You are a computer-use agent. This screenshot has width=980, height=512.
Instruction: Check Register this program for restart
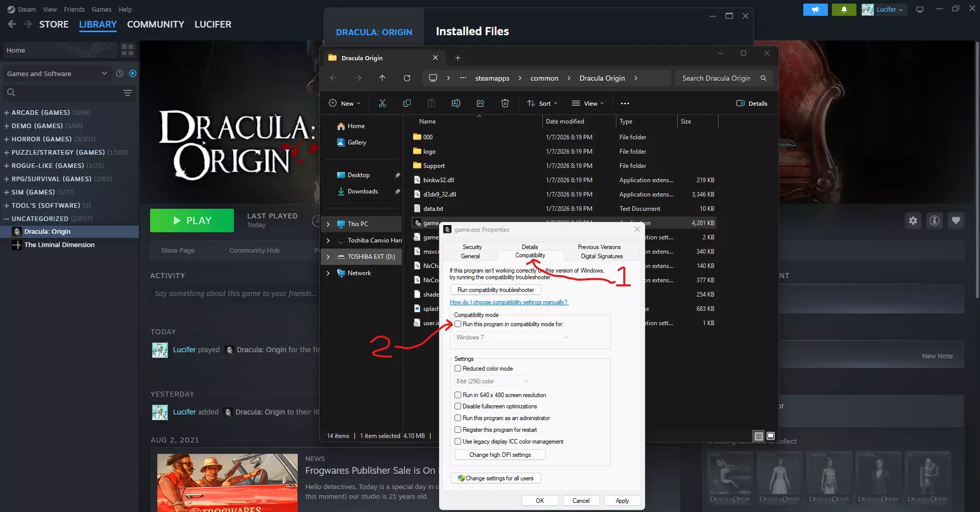tap(458, 430)
